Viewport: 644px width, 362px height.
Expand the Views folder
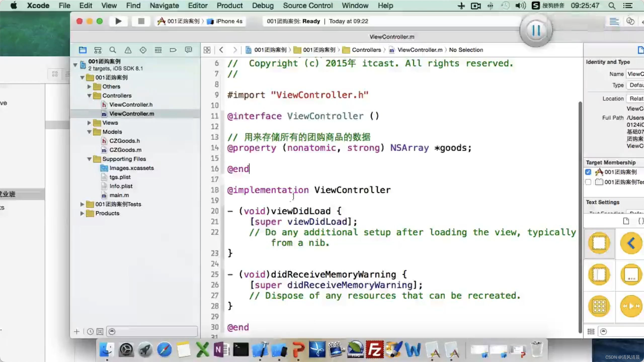89,123
